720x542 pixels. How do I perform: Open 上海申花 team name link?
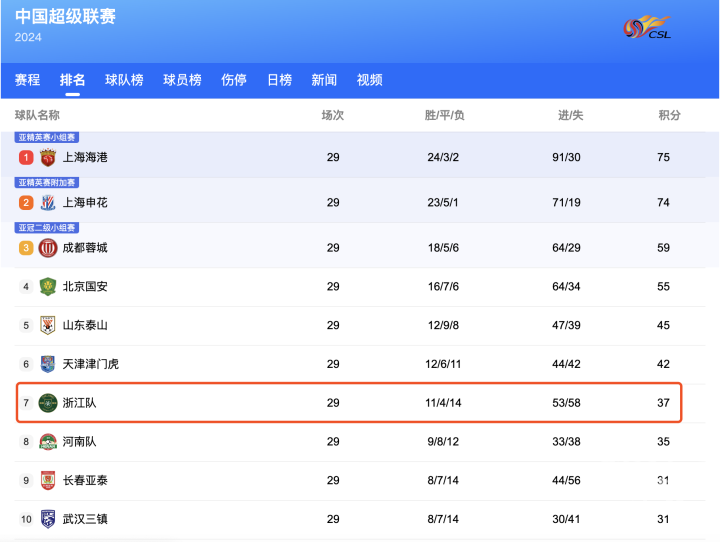[85, 203]
